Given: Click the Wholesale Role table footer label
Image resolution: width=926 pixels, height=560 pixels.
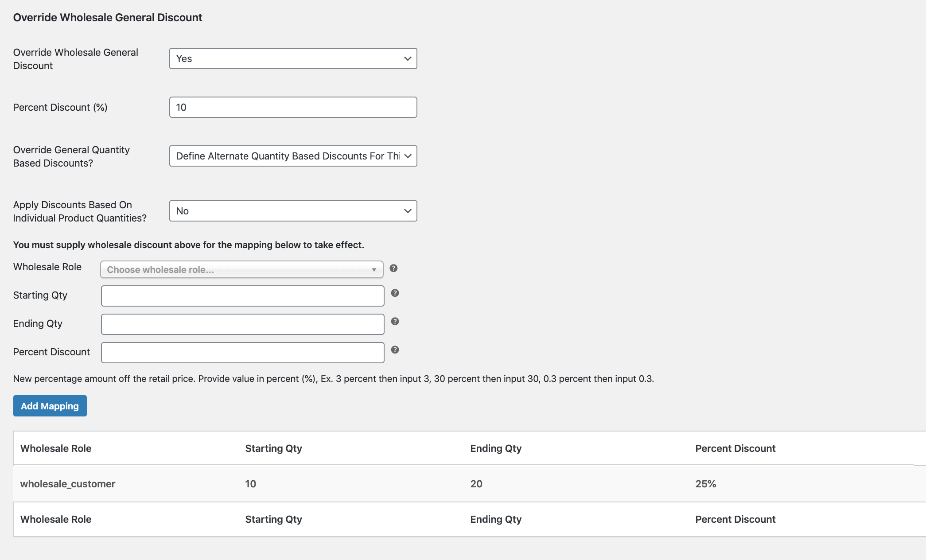Looking at the screenshot, I should (56, 519).
